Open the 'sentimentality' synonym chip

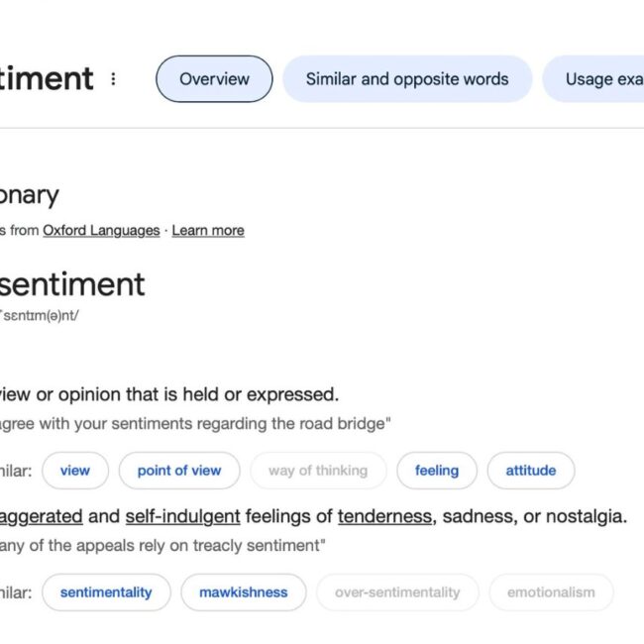coord(106,592)
